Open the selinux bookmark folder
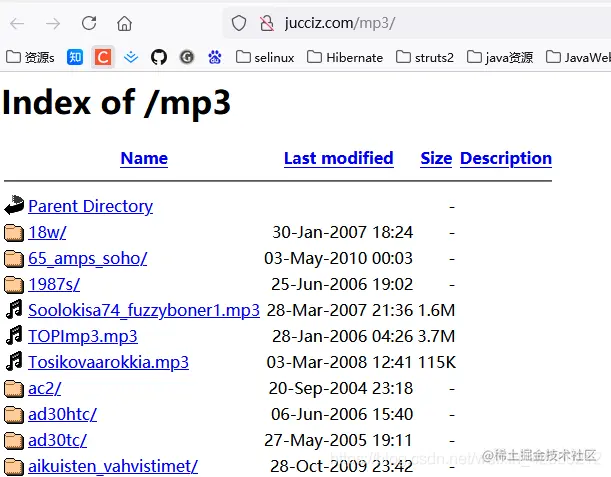611x477 pixels. click(x=265, y=57)
